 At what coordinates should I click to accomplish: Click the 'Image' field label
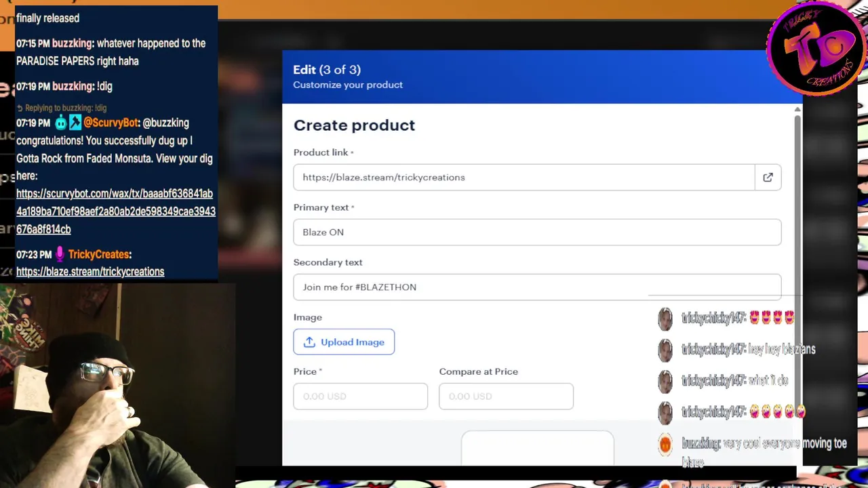pos(308,317)
